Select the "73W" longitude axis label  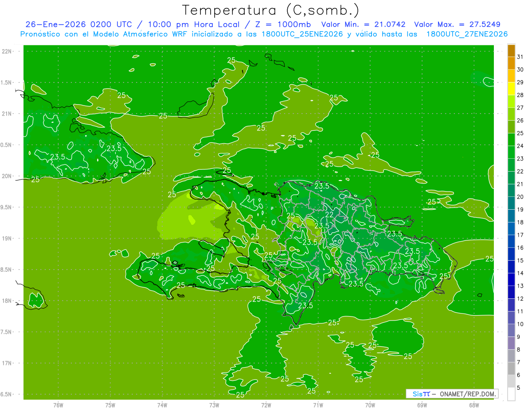[214, 405]
